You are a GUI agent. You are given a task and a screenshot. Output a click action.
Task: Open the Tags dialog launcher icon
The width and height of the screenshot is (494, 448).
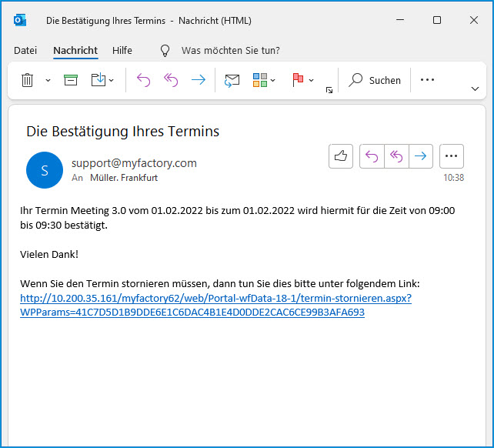tap(329, 91)
